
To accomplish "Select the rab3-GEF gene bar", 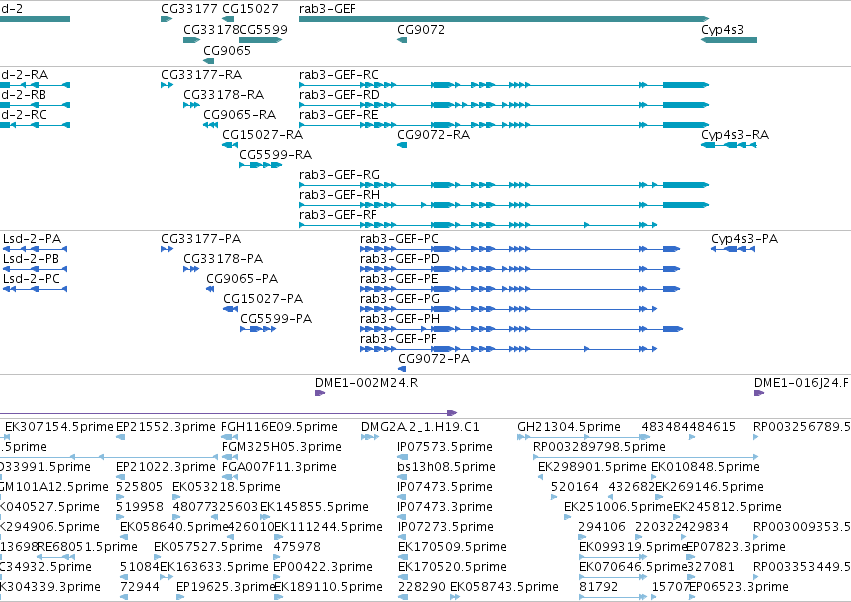I will [x=504, y=19].
